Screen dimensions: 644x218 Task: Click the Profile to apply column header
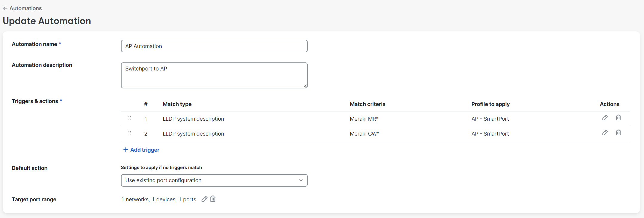pos(490,104)
